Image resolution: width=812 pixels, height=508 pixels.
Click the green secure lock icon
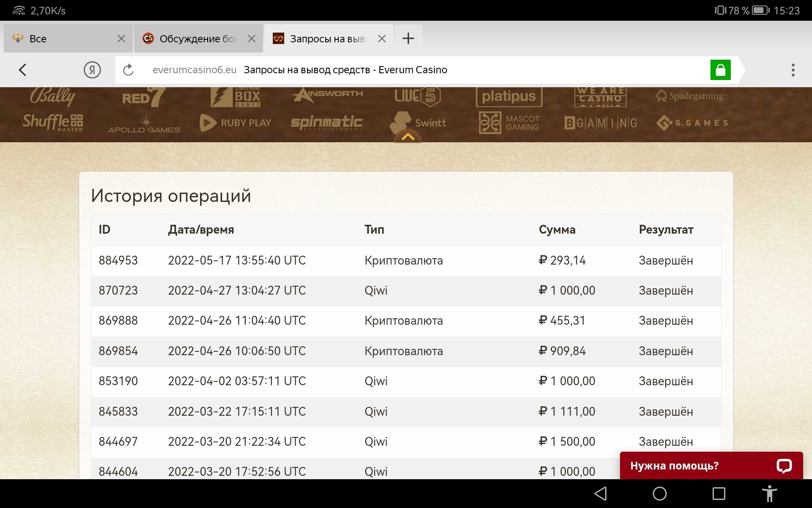tap(720, 70)
